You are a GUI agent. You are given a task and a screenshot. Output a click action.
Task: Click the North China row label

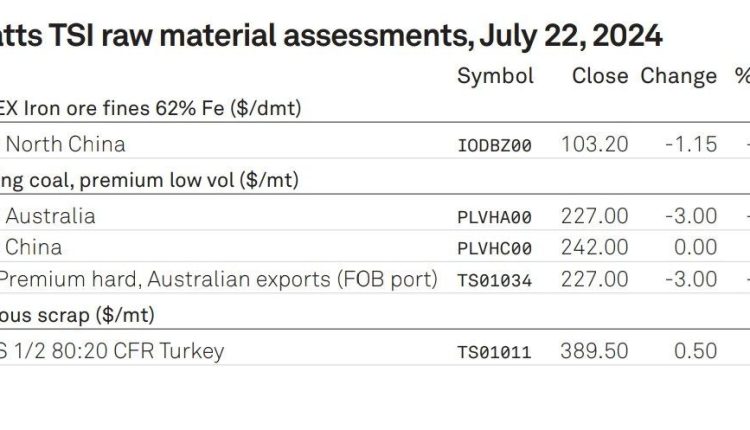66,144
